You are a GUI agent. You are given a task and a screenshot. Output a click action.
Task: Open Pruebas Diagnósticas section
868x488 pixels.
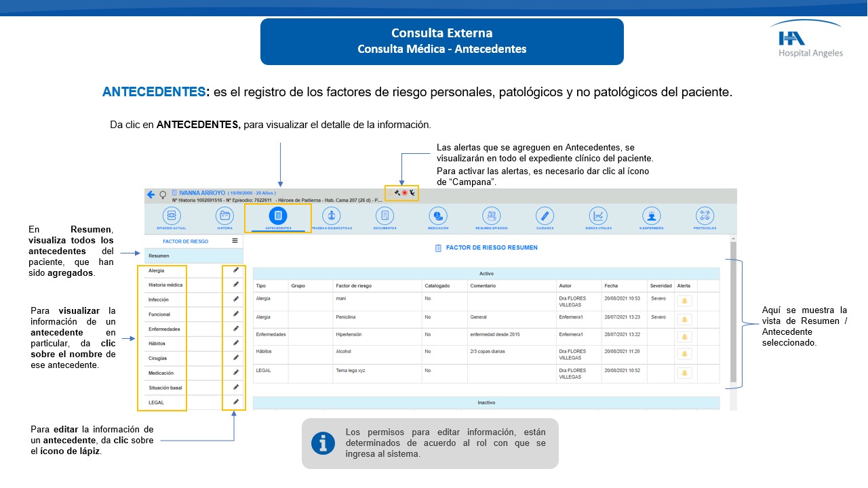coord(331,216)
